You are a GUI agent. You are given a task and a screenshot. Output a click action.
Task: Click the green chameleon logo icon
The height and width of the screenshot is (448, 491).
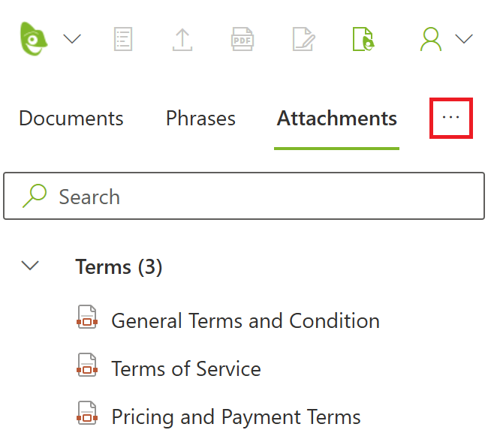click(x=35, y=38)
